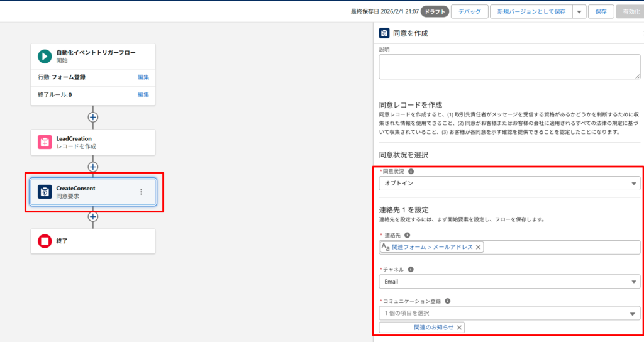Show info tooltip for 同意状況
The height and width of the screenshot is (342, 644).
[x=411, y=171]
